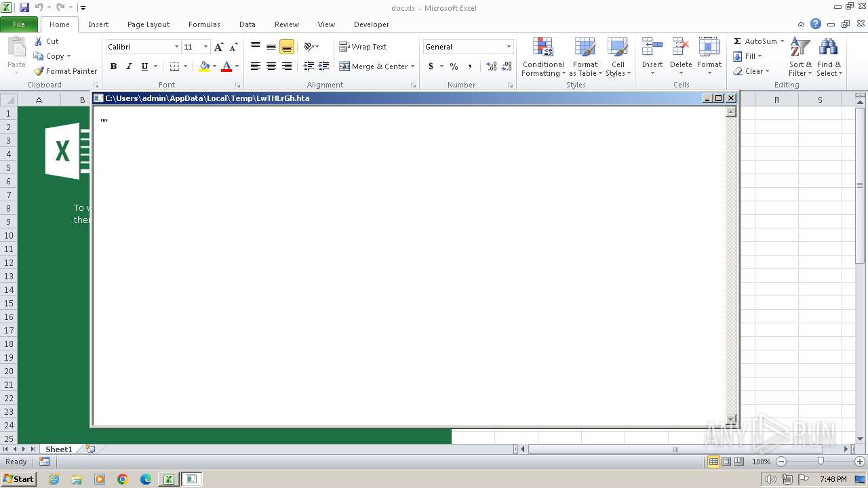The image size is (868, 488).
Task: Toggle Align Text Right
Action: [x=287, y=66]
